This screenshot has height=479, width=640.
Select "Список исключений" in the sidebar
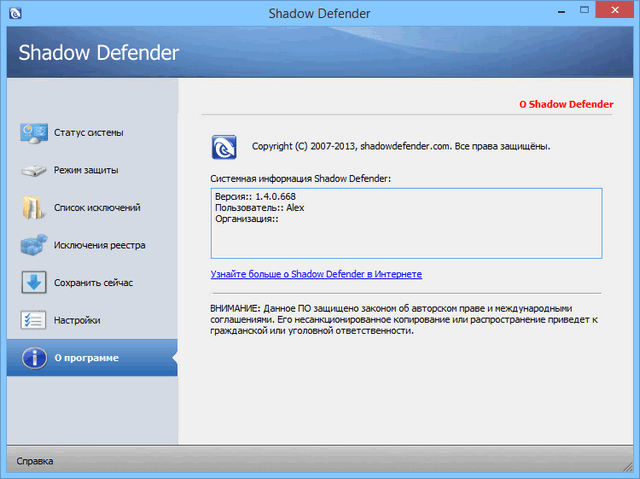[97, 208]
